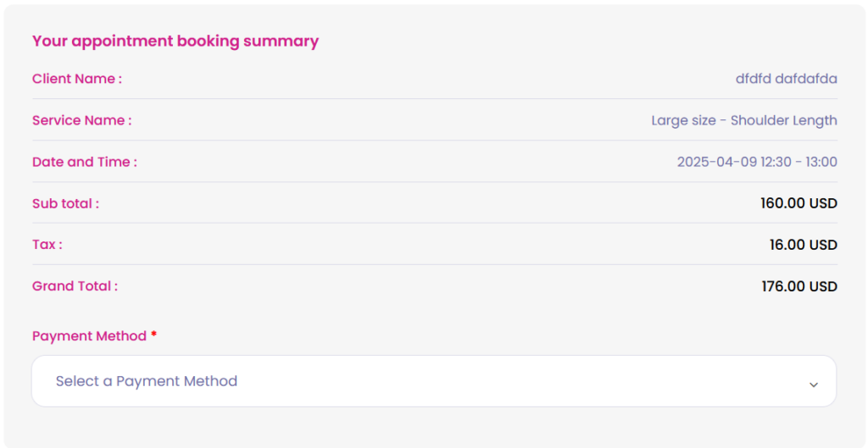The height and width of the screenshot is (448, 868).
Task: Click the divider line under Tax row
Action: (x=435, y=264)
